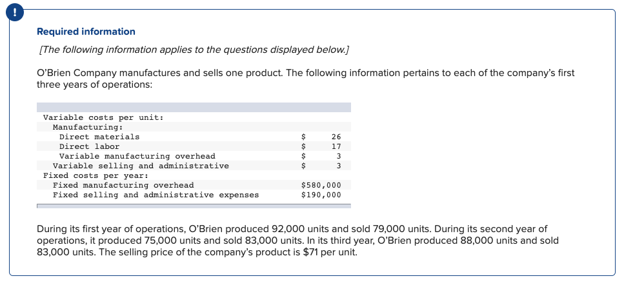Click the "Variable costs per unit:" row
The image size is (644, 285).
click(x=194, y=117)
